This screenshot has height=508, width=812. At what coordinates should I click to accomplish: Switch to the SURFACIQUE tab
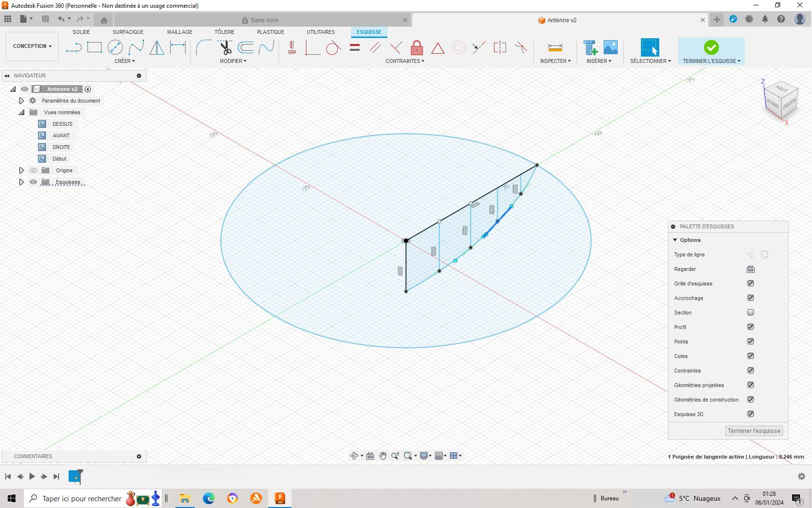point(128,32)
